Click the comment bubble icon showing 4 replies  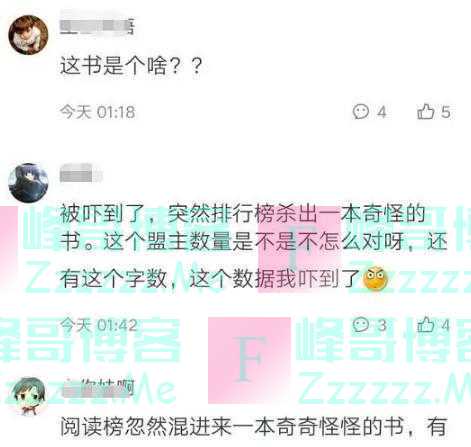pos(361,112)
